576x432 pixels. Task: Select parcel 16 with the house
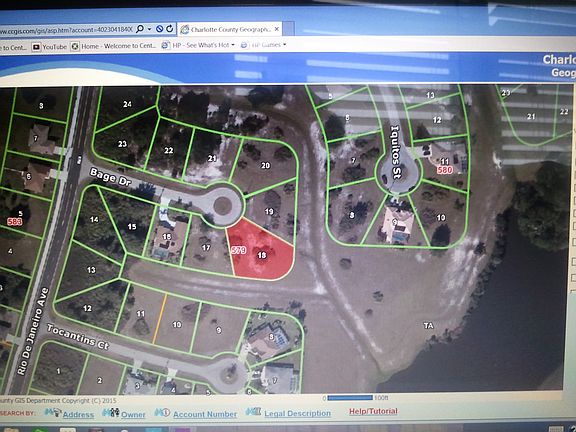click(x=167, y=236)
